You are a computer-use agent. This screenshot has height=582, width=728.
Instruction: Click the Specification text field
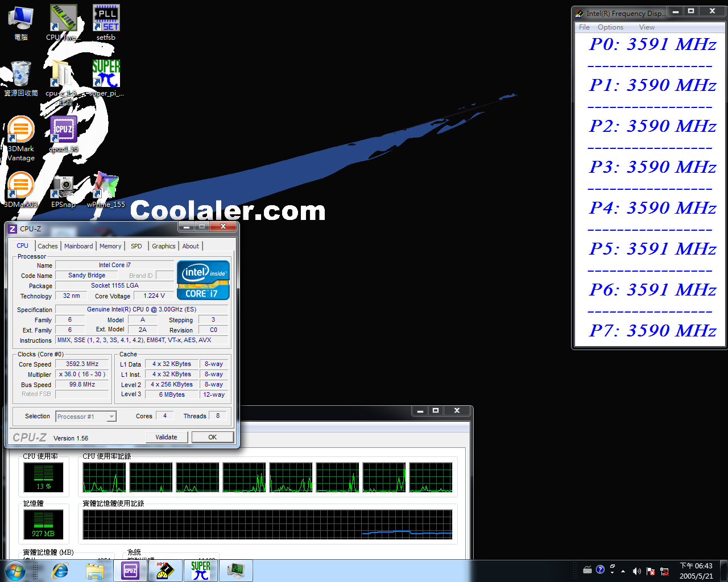point(142,309)
